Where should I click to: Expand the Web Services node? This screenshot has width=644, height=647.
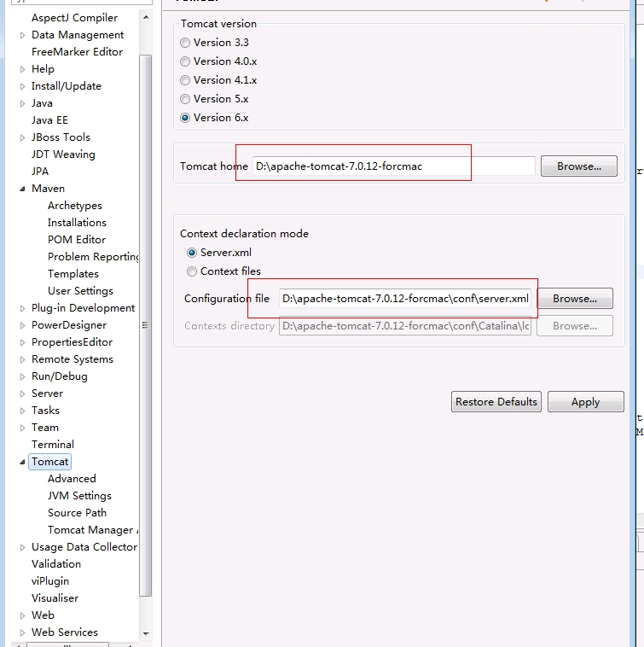pos(23,633)
